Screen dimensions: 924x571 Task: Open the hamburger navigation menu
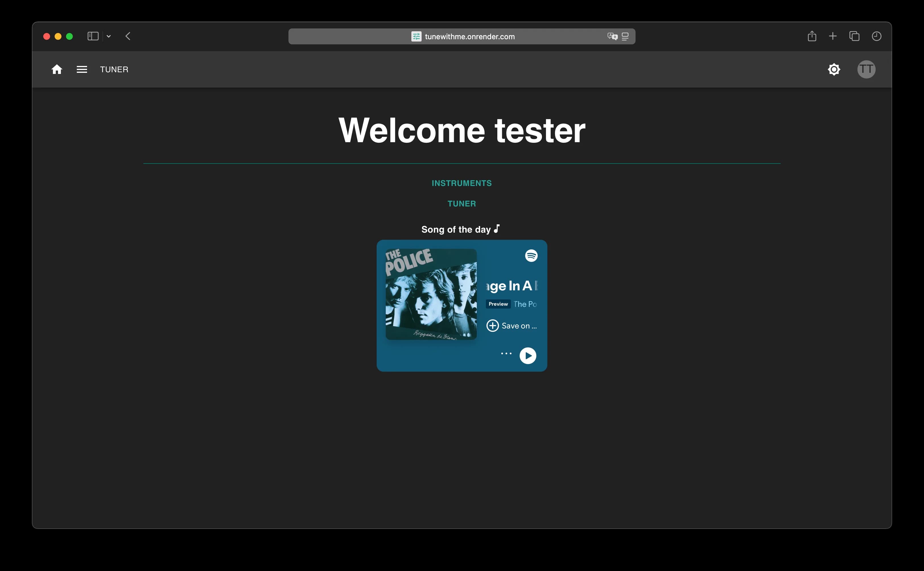click(x=82, y=69)
